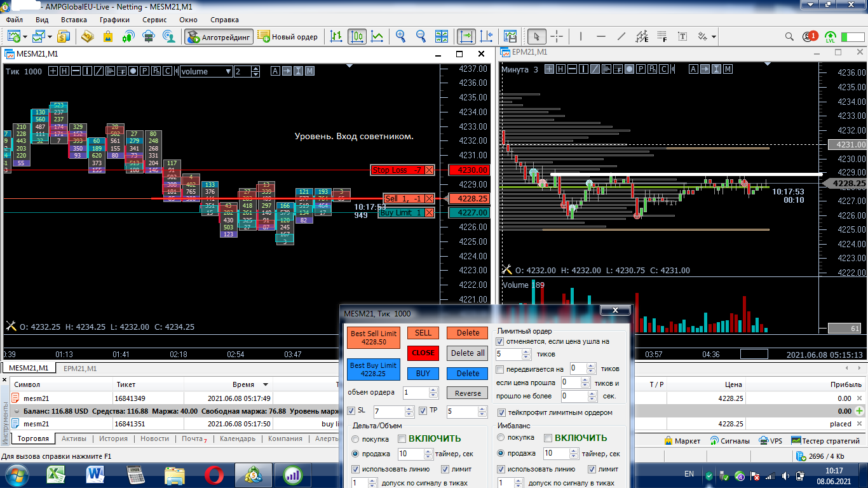Select 'покупка' radio in the Имбаланс section
The image size is (868, 488).
(x=501, y=438)
